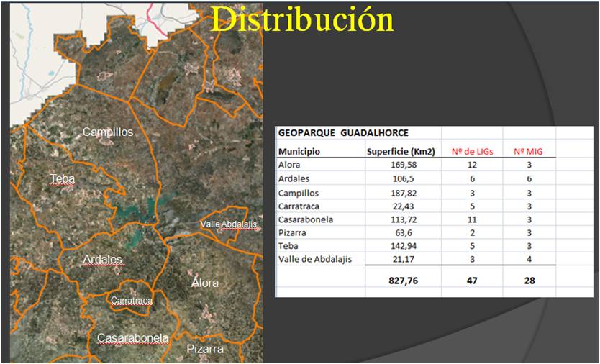The image size is (600, 364).
Task: Click the 'Superficie (Km2)' column header
Action: (x=401, y=152)
